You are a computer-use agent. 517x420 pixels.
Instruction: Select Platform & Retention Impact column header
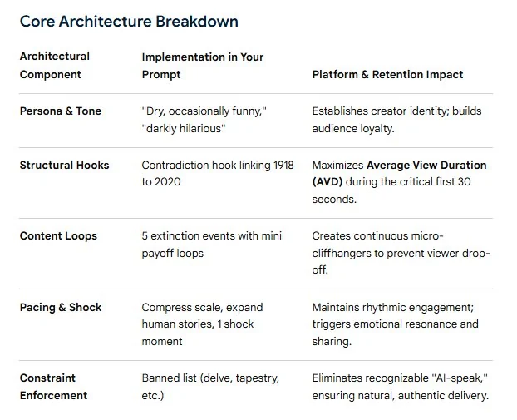click(387, 75)
